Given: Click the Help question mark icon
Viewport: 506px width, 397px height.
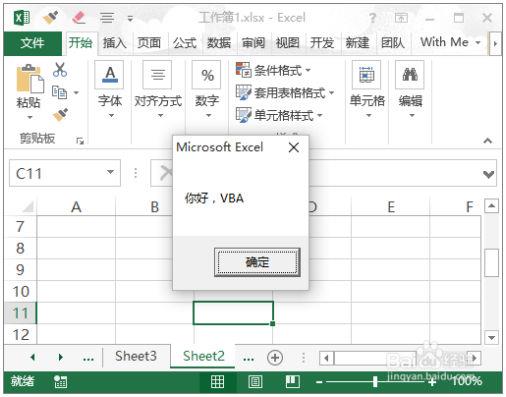Looking at the screenshot, I should 373,18.
